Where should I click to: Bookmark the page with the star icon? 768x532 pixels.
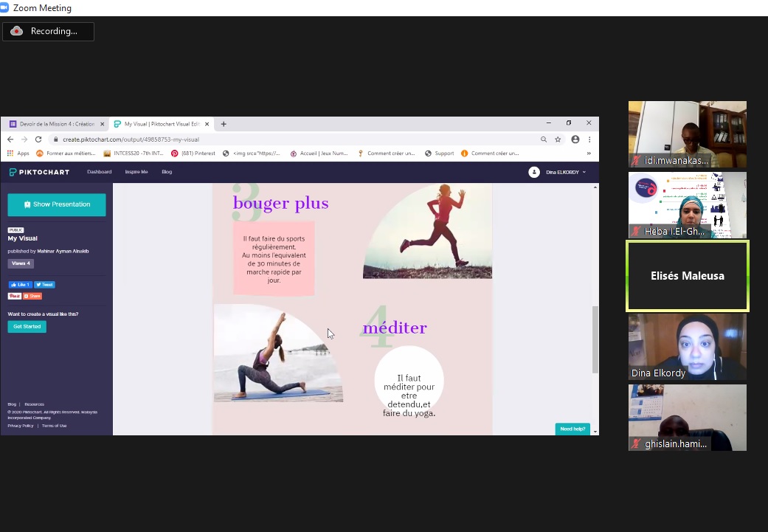(558, 139)
